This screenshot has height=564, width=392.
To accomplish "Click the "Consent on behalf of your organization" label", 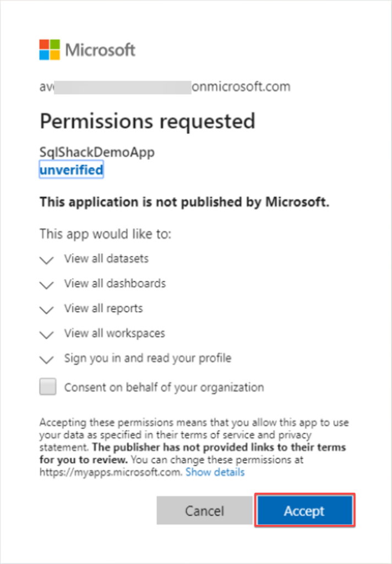I will pyautogui.click(x=164, y=387).
